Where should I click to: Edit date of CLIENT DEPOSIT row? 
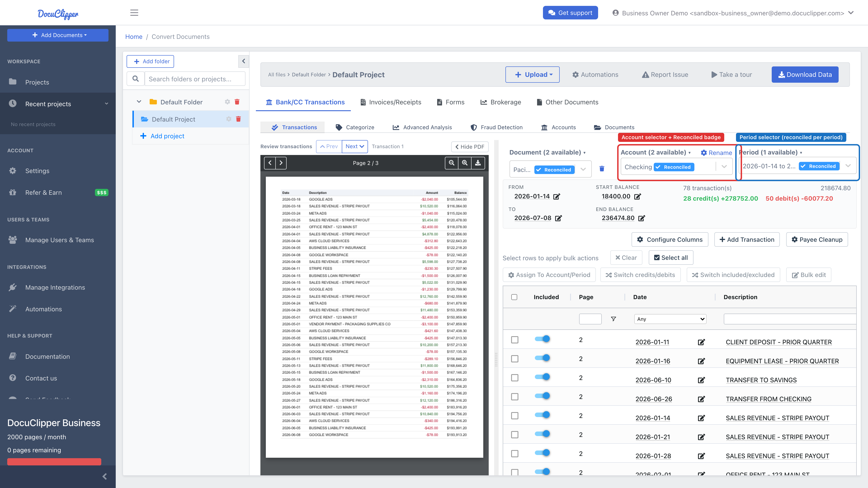(701, 342)
